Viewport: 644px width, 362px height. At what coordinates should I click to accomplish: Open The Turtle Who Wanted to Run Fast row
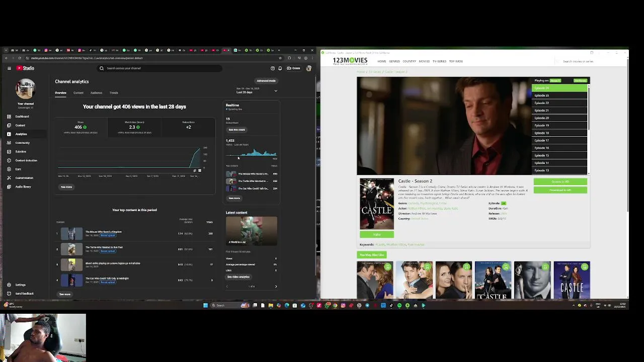[x=136, y=249]
